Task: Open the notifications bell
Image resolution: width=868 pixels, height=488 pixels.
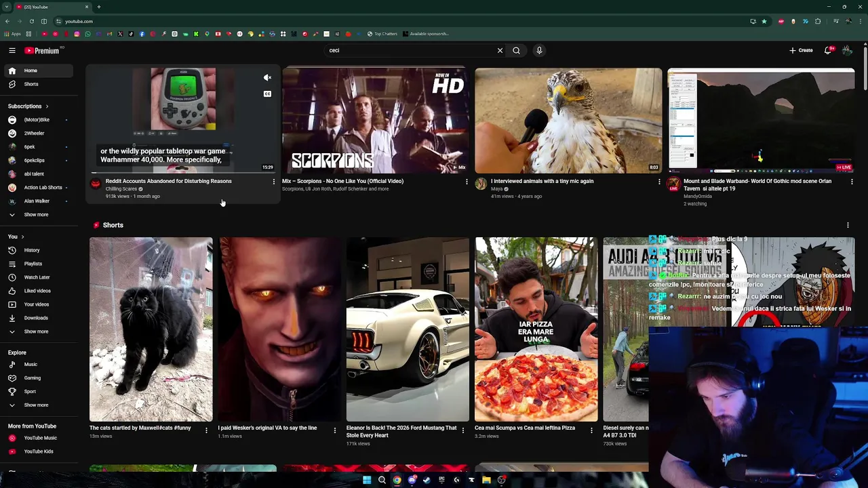Action: pyautogui.click(x=828, y=50)
